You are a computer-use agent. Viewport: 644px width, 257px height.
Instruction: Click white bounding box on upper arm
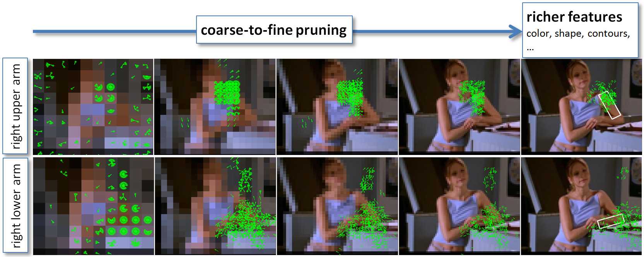click(610, 105)
